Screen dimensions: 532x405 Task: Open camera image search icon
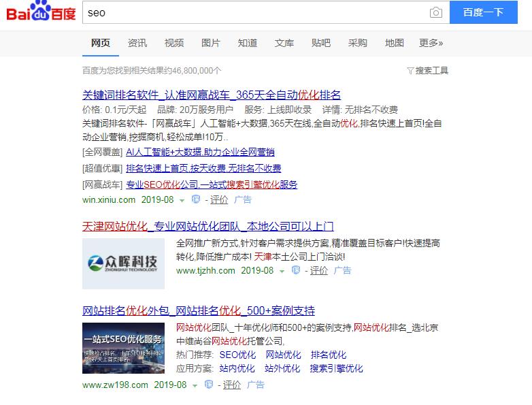tap(435, 12)
